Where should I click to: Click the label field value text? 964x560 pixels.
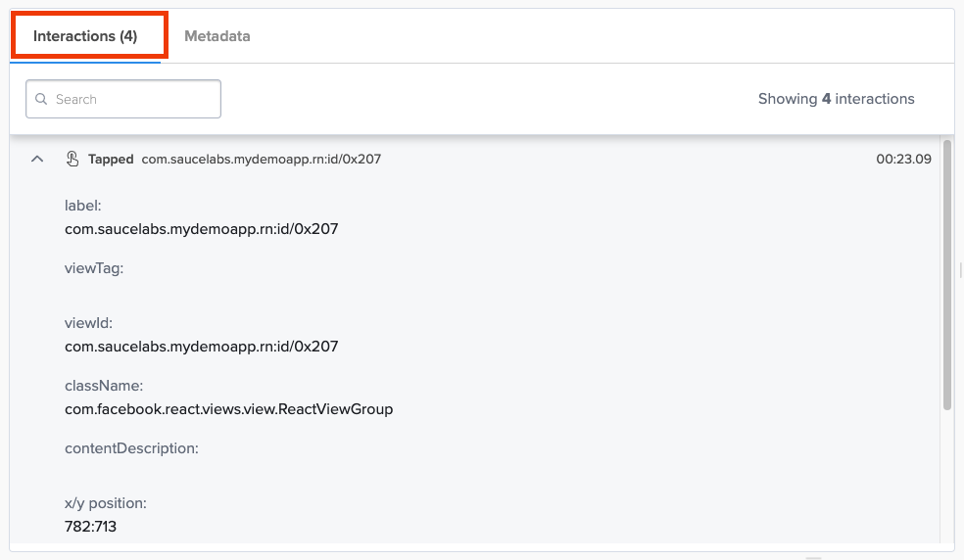pos(201,229)
